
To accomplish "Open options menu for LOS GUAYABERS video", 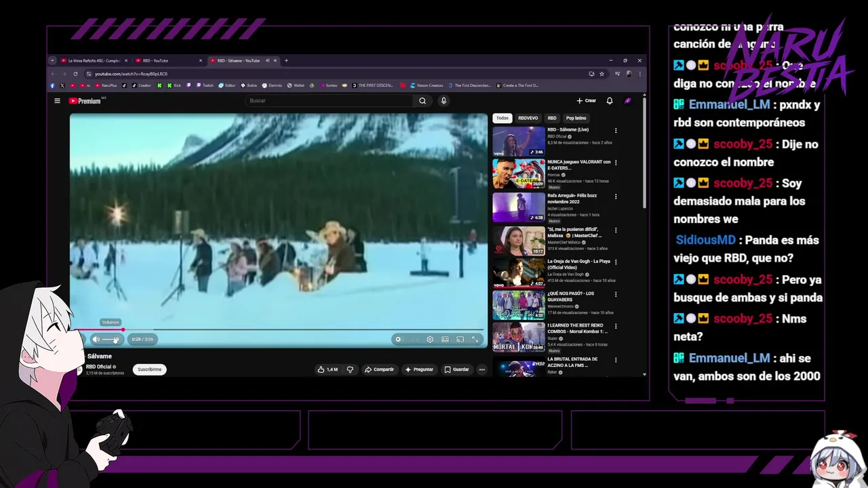I will click(x=616, y=295).
